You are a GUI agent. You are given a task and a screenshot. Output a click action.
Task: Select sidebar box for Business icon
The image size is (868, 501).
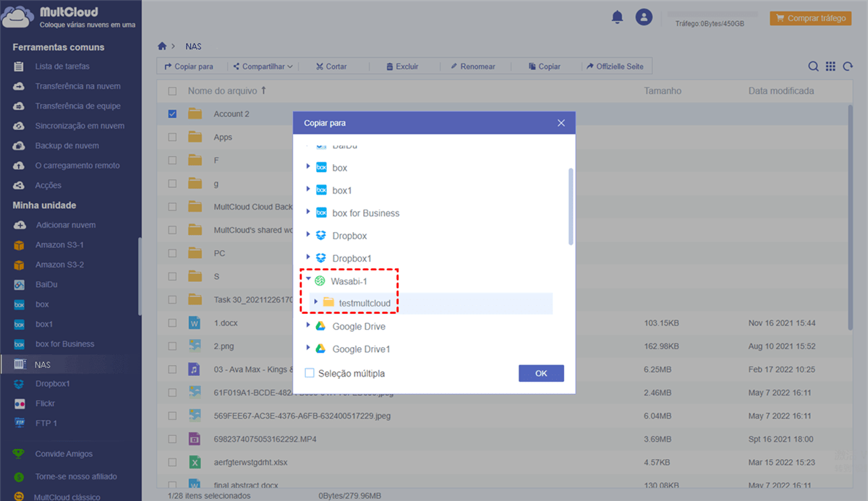[x=20, y=344]
